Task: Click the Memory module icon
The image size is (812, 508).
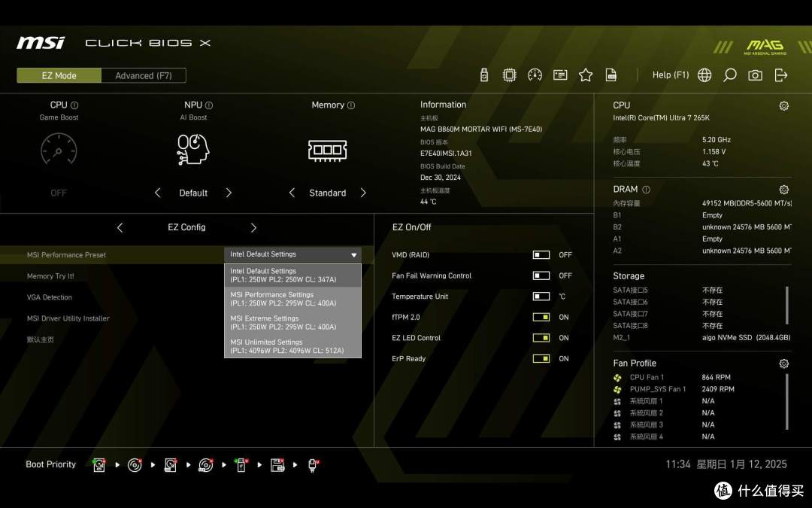Action: [x=327, y=151]
